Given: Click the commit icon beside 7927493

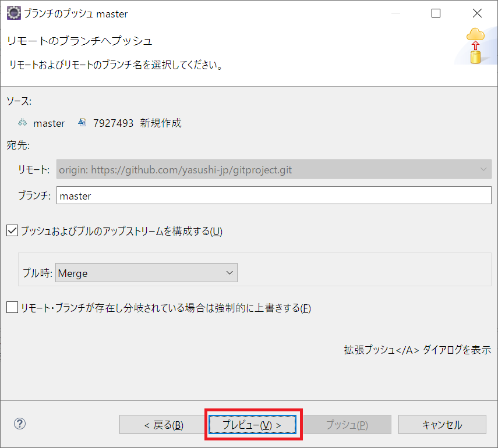Looking at the screenshot, I should [x=82, y=122].
